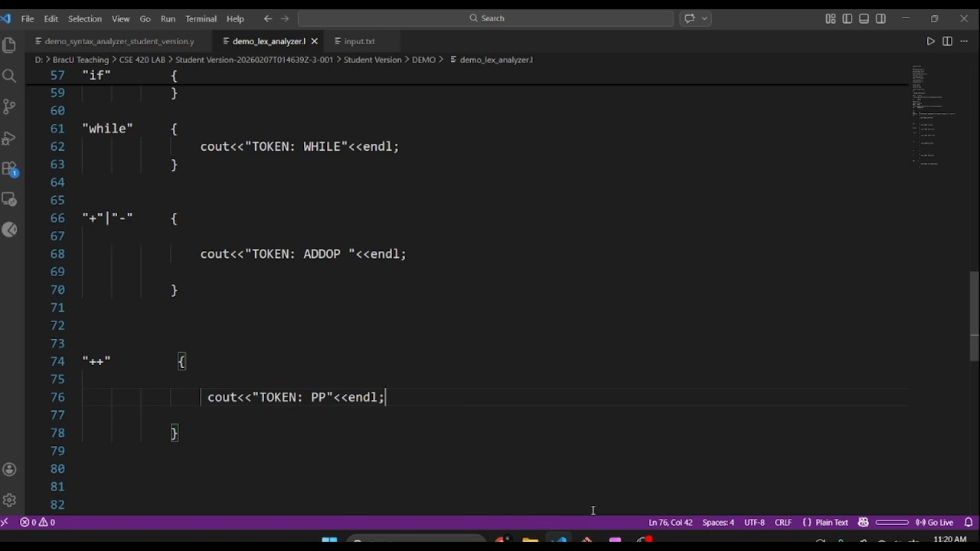This screenshot has height=551, width=980.
Task: Click the code minimap preview
Action: click(x=934, y=115)
